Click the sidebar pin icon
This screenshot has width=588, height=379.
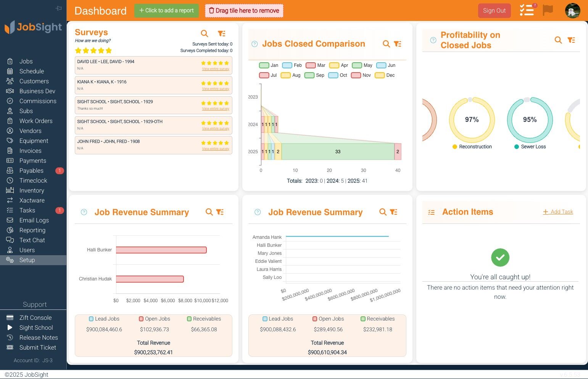(58, 8)
